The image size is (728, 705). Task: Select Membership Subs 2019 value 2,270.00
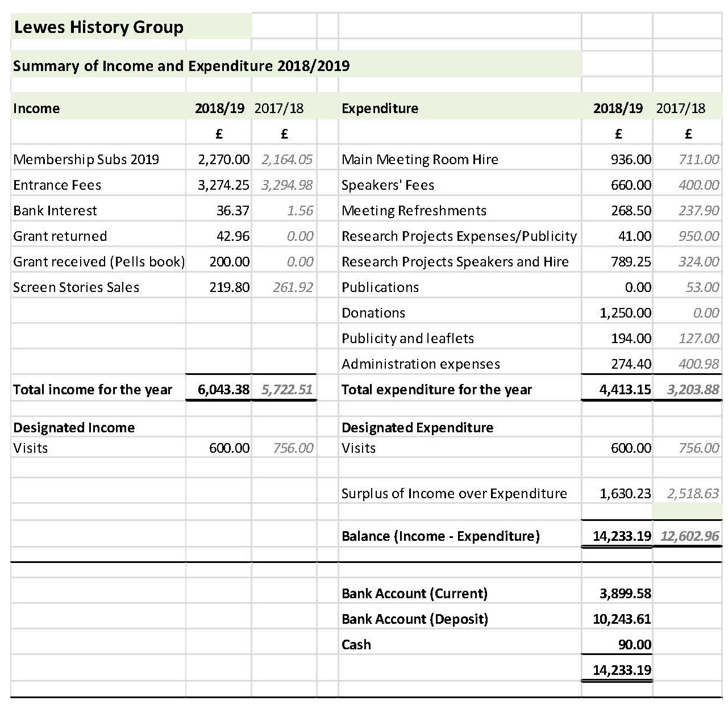click(223, 160)
